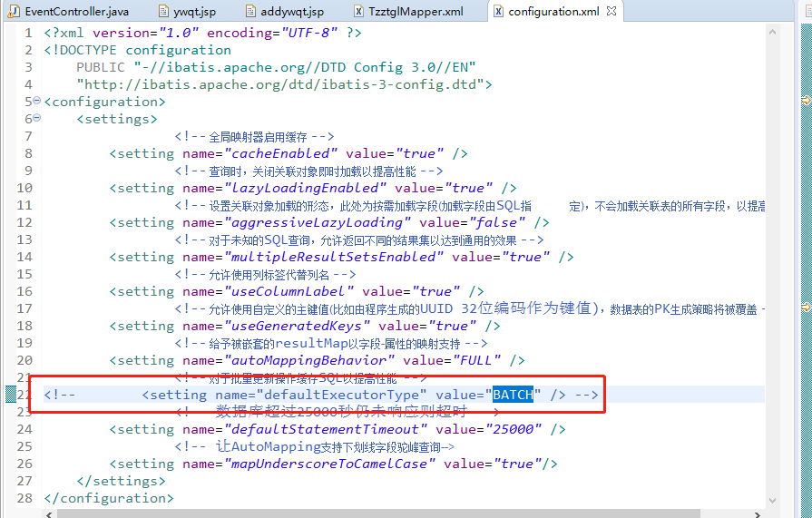Viewport: 812px width, 518px height.
Task: Click the scroll down arrow of vertical scrollbar
Action: click(x=772, y=501)
